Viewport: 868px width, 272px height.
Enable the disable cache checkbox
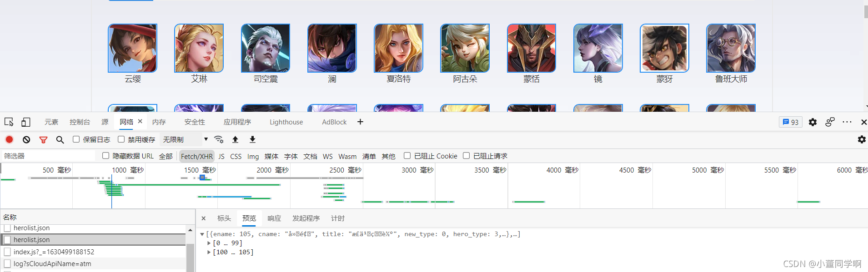(x=121, y=139)
